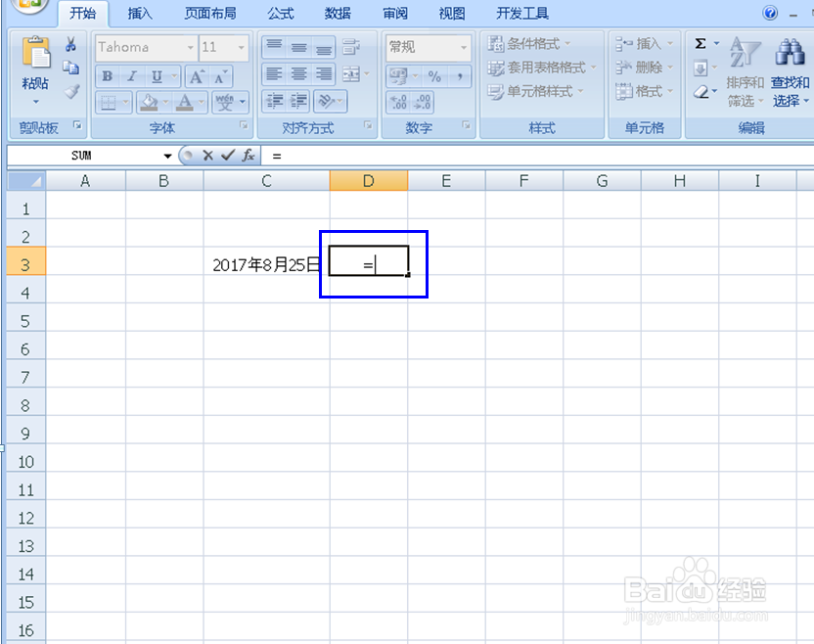Expand the SUM name box dropdown arrow
This screenshot has height=644, width=814.
167,156
